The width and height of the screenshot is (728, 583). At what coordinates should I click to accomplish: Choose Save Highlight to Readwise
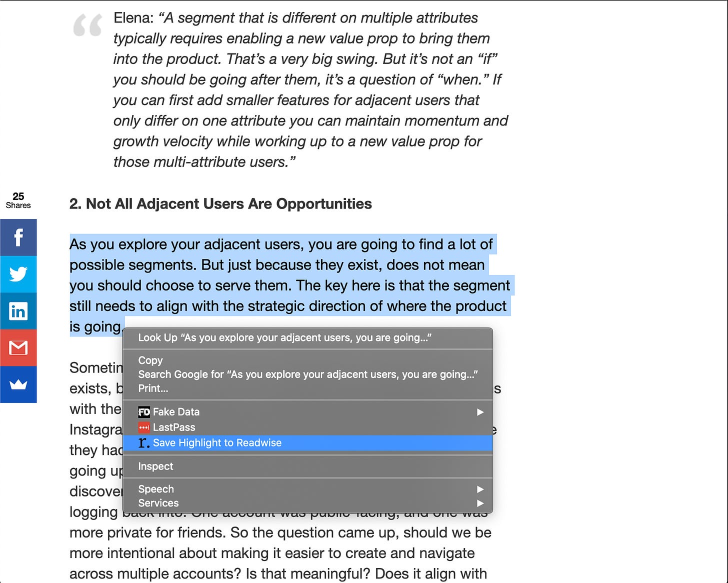[x=307, y=443]
